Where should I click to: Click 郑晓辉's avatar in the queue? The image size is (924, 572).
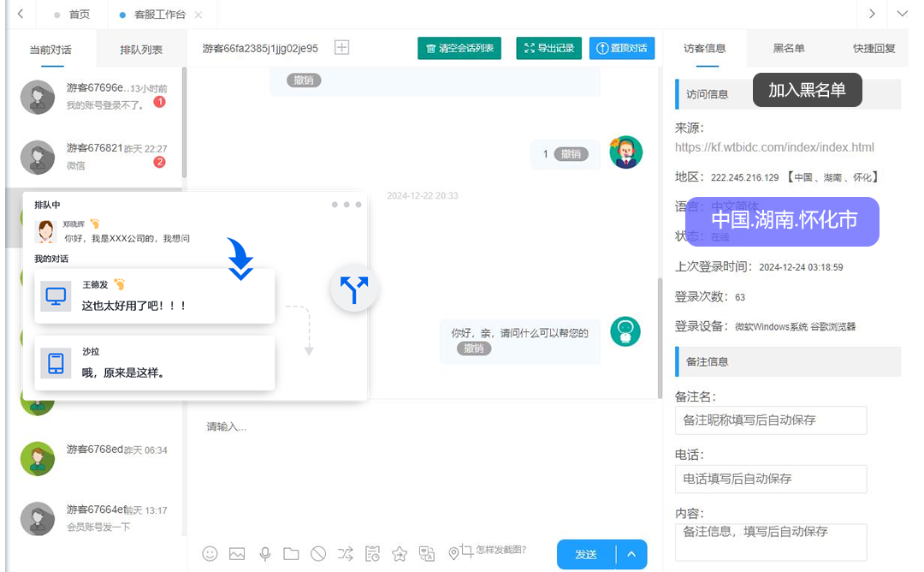46,231
